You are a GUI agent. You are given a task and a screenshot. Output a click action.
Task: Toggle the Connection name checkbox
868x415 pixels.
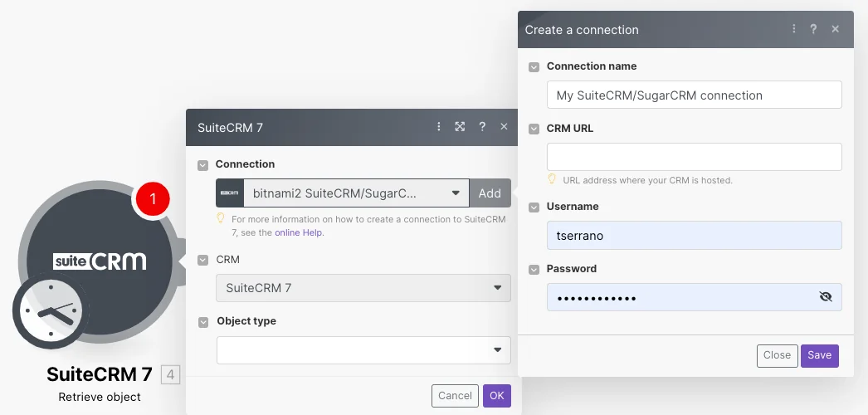click(x=534, y=67)
